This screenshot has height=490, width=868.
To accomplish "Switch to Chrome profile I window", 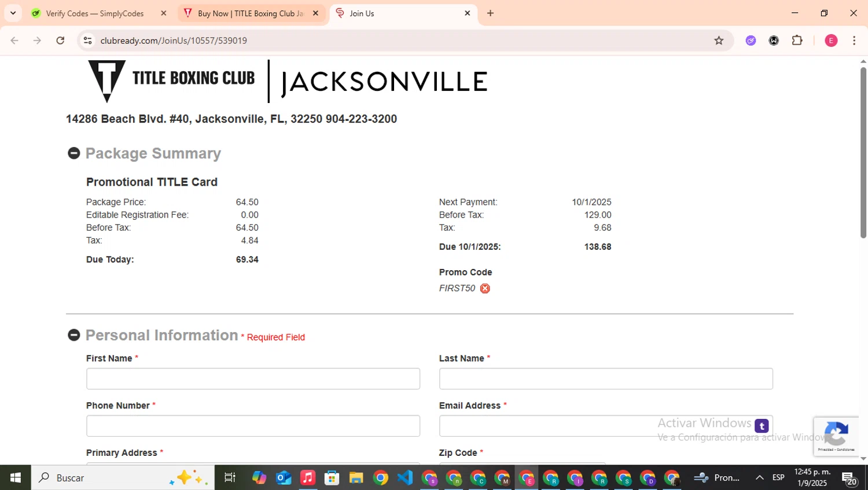I will tap(575, 478).
